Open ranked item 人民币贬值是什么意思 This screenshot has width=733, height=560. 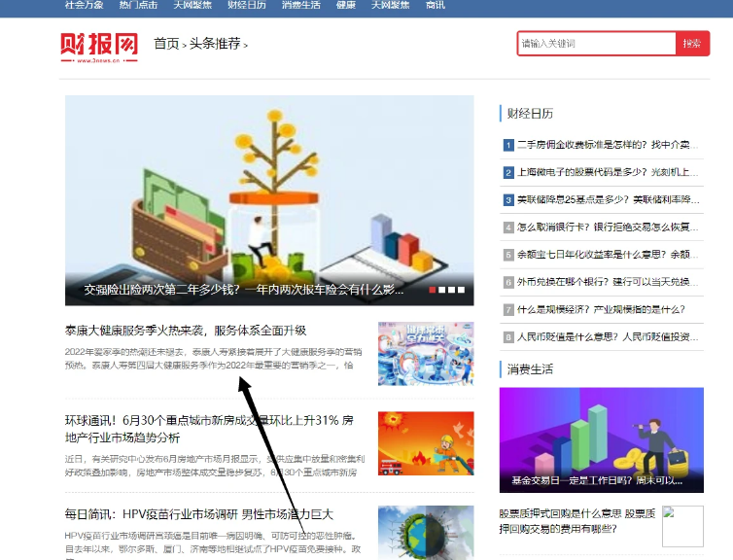608,337
